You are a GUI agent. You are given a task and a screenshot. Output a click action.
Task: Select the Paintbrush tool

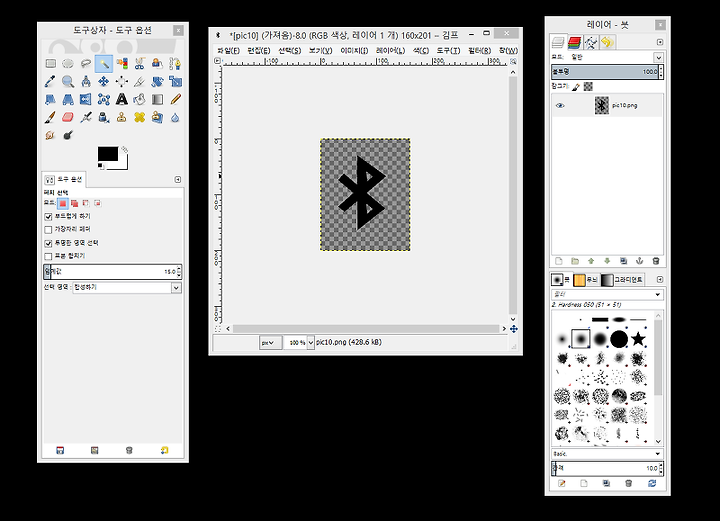51,118
